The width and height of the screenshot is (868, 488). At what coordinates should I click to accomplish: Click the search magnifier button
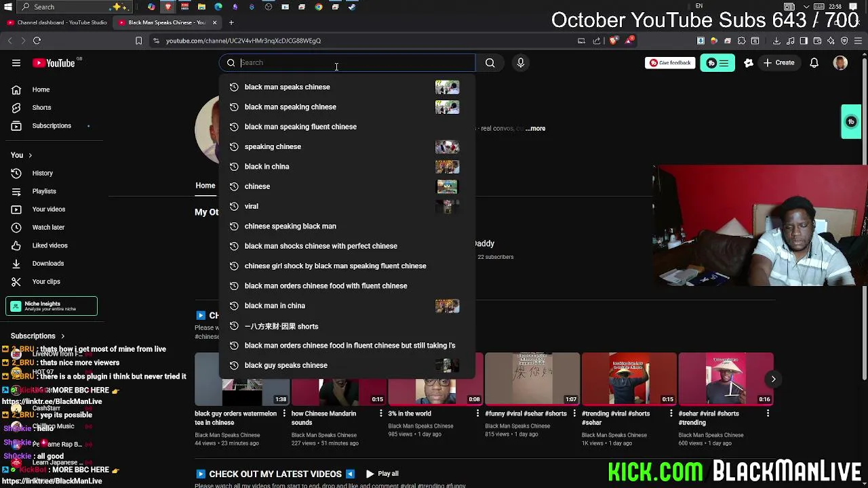coord(490,62)
